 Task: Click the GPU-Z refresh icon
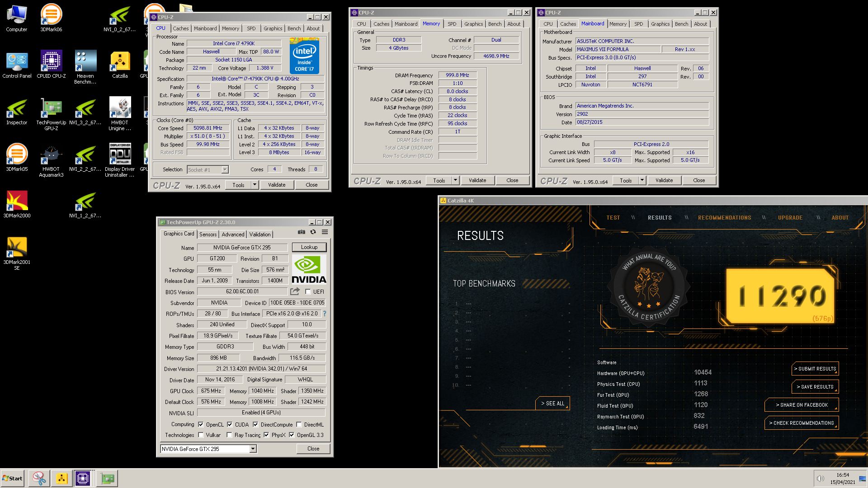click(x=313, y=232)
